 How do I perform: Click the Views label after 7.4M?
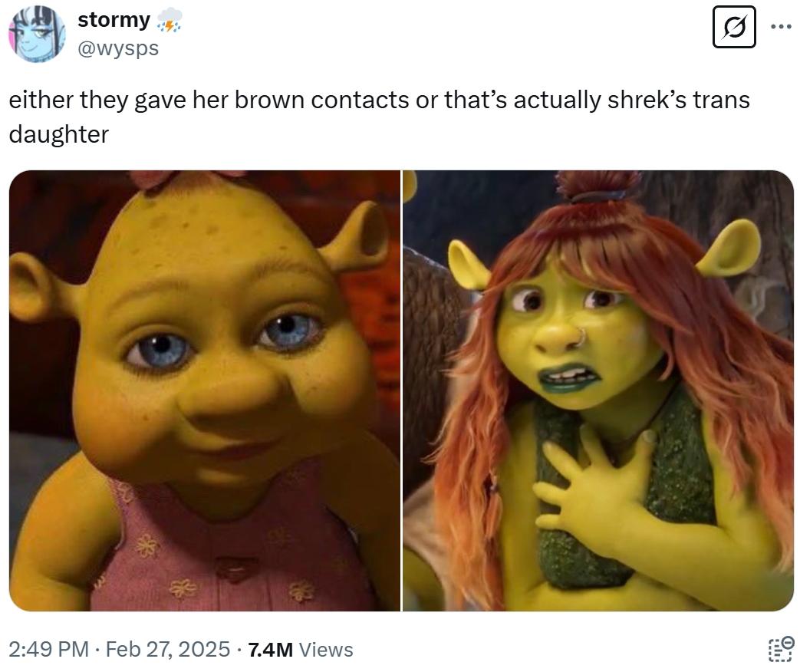click(325, 650)
